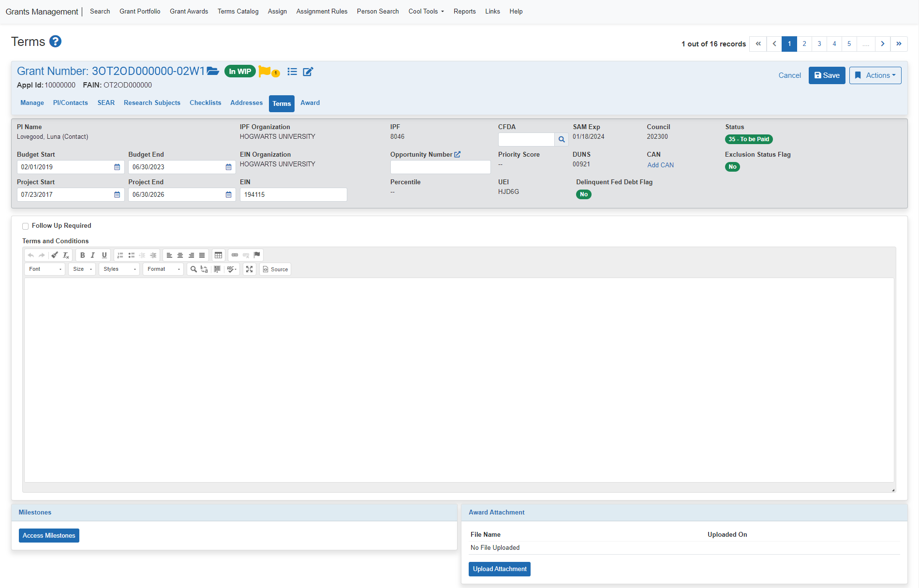
Task: Click the editor resize handle corner
Action: (x=893, y=490)
